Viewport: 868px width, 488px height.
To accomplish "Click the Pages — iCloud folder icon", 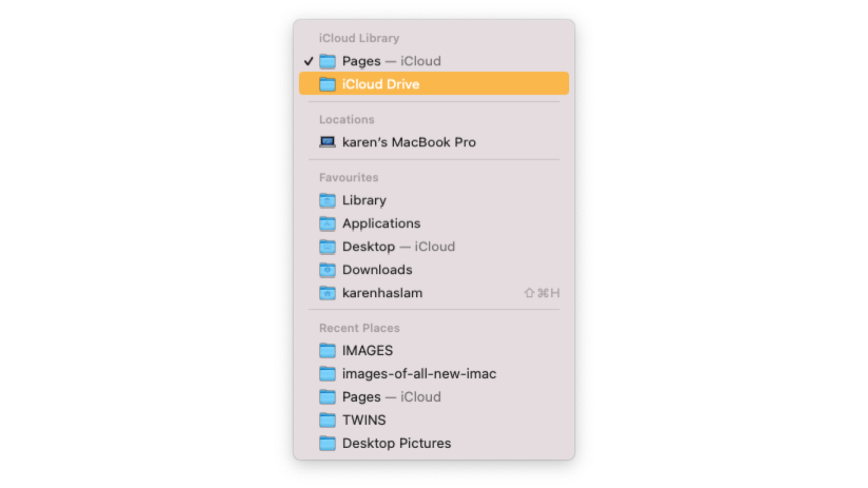I will click(x=328, y=61).
